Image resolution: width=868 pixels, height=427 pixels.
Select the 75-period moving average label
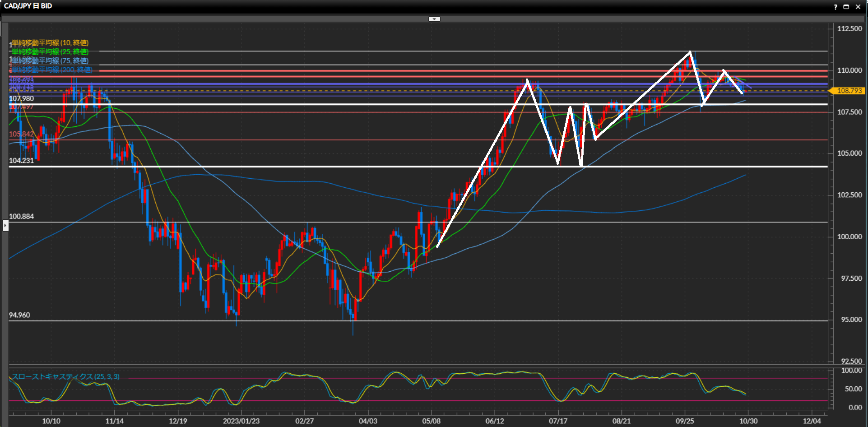point(50,60)
